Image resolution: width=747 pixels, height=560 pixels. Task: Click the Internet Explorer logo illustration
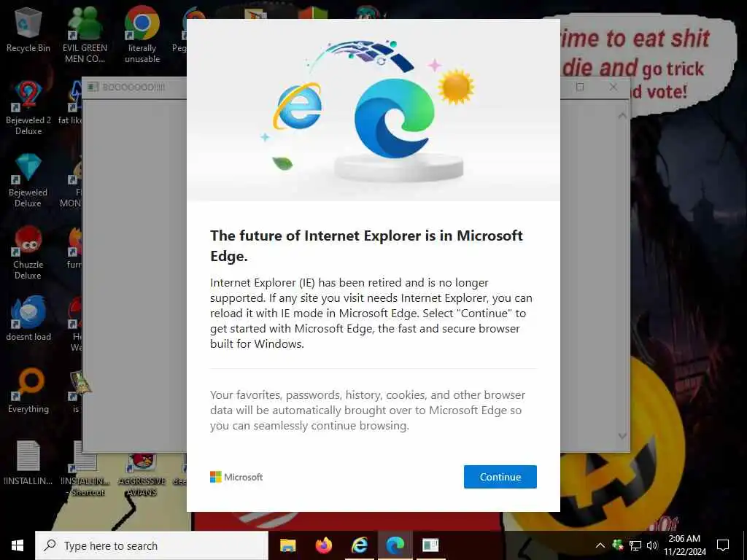click(x=298, y=106)
